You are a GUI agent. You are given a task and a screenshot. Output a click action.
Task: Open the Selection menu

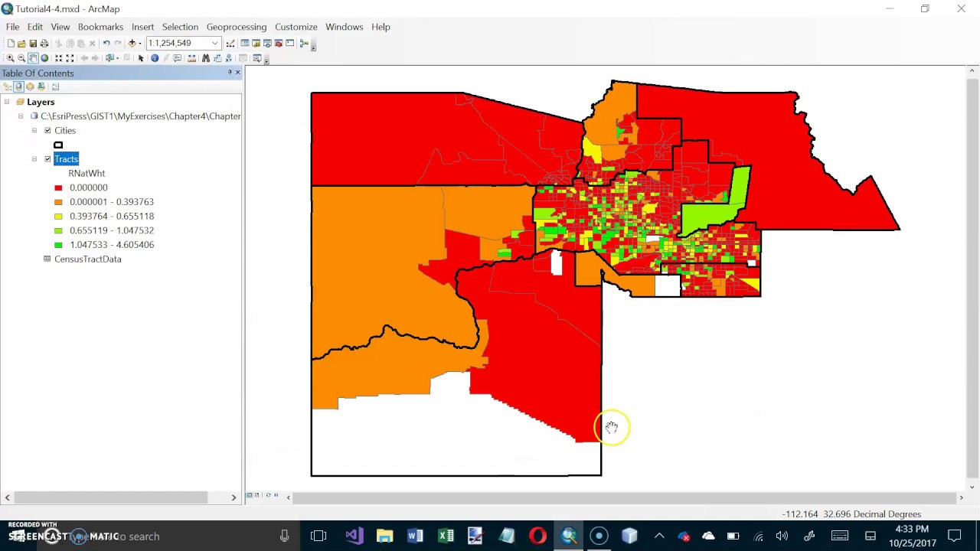pos(180,27)
